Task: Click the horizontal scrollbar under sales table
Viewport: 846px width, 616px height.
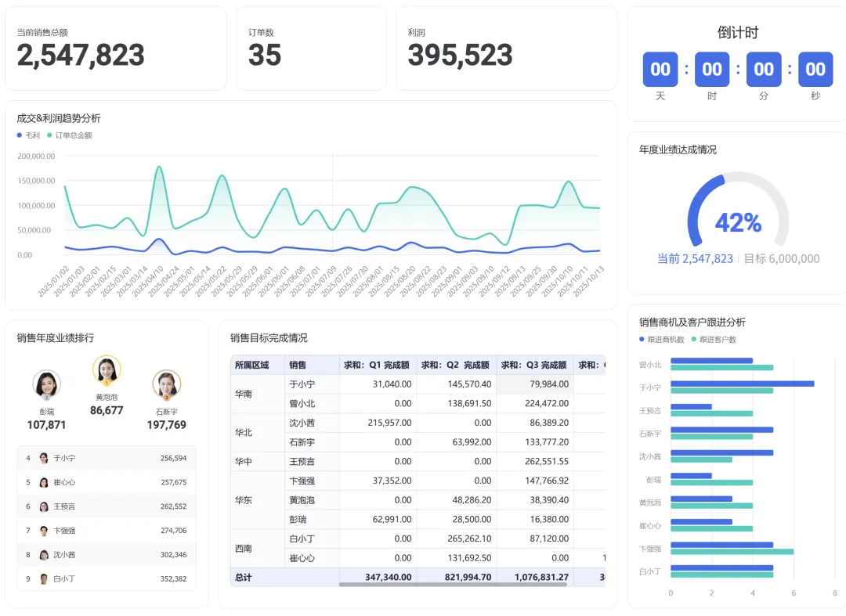Action: click(x=453, y=584)
